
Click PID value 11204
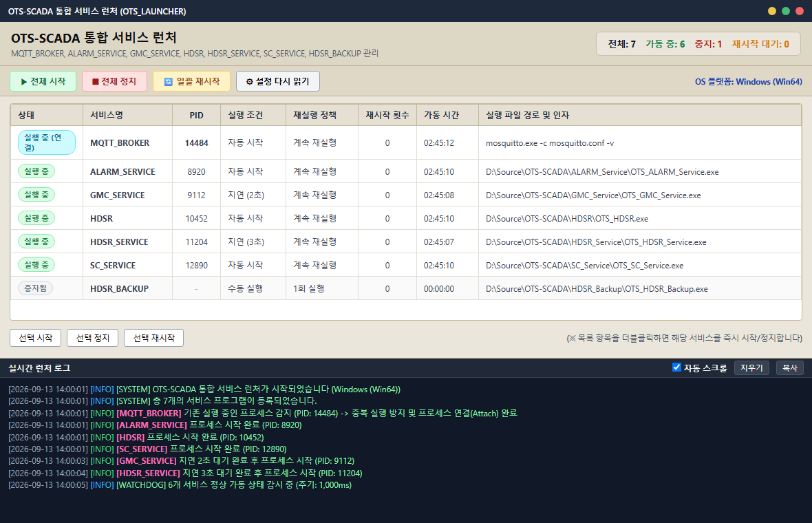(x=196, y=242)
